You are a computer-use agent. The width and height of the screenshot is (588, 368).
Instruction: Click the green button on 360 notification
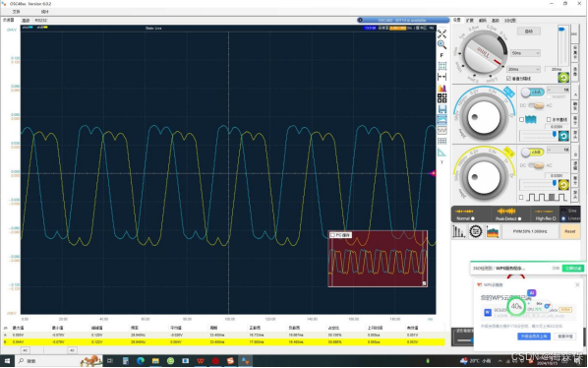point(572,269)
